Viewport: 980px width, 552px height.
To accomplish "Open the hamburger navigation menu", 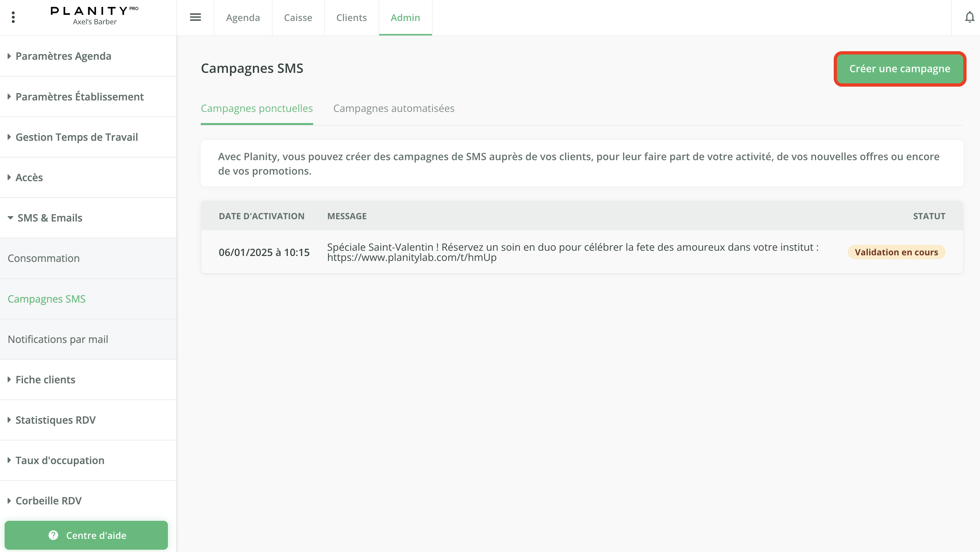I will [x=195, y=17].
